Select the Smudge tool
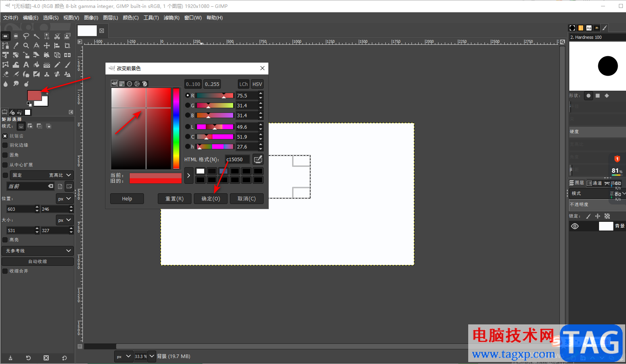626x364 pixels. (x=16, y=84)
